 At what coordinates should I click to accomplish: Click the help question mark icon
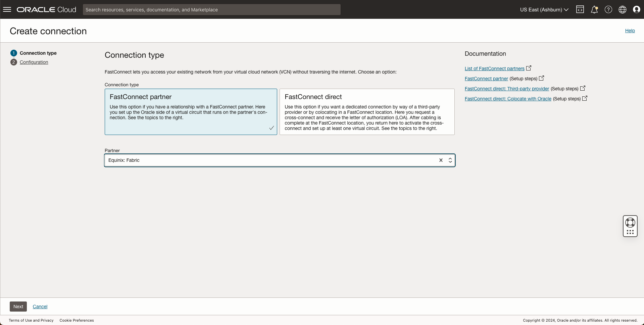point(608,9)
